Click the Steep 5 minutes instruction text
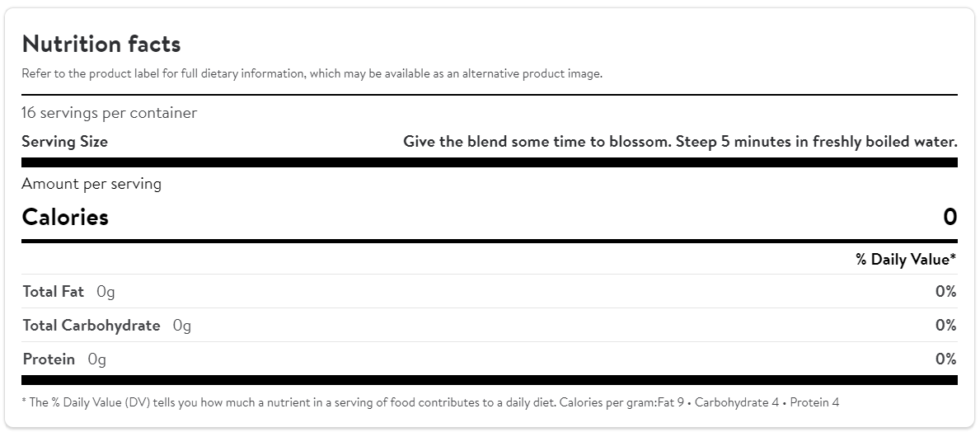This screenshot has width=980, height=432. point(680,142)
